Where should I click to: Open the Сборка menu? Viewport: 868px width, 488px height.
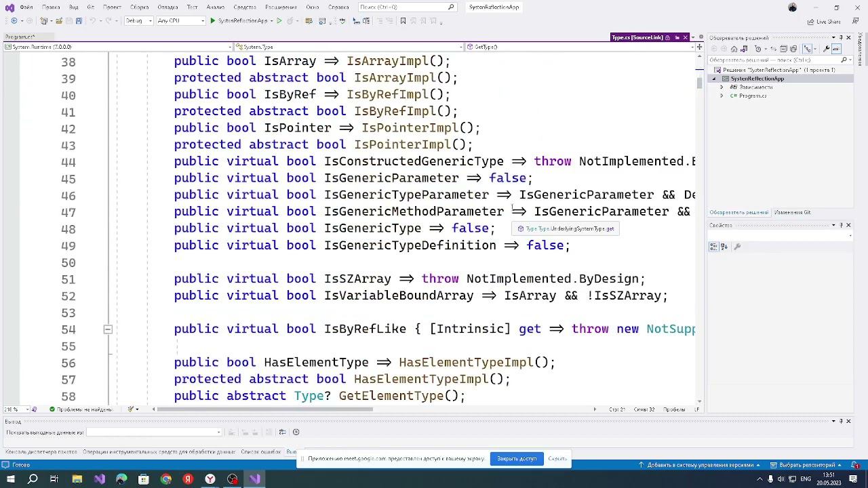tap(139, 7)
